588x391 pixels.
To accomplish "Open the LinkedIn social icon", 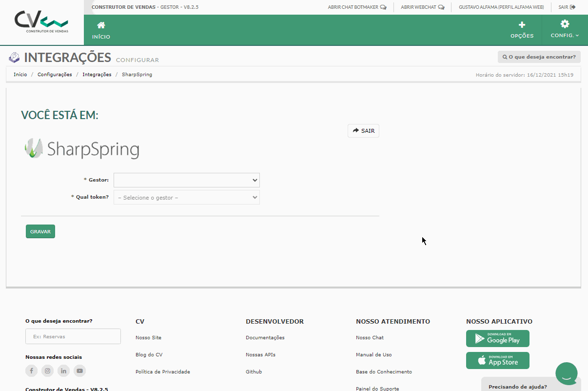I will coord(63,371).
